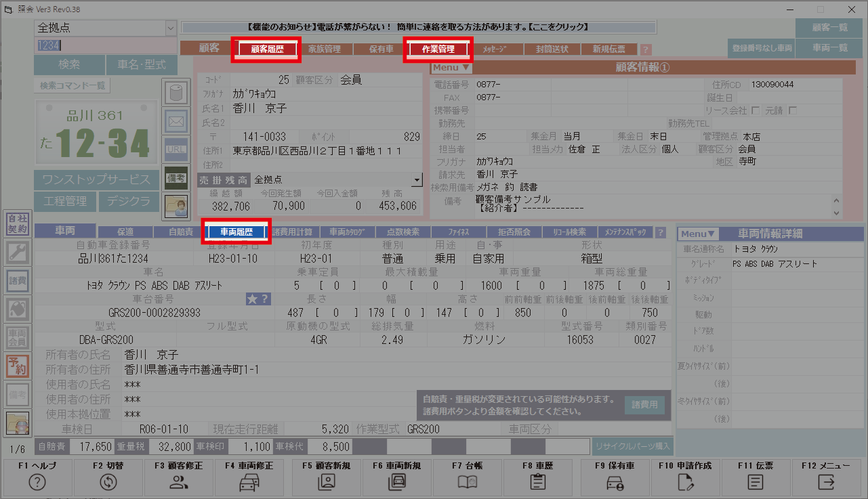The height and width of the screenshot is (499, 868).
Task: Click the orange 予約 sidebar icon
Action: click(x=18, y=366)
